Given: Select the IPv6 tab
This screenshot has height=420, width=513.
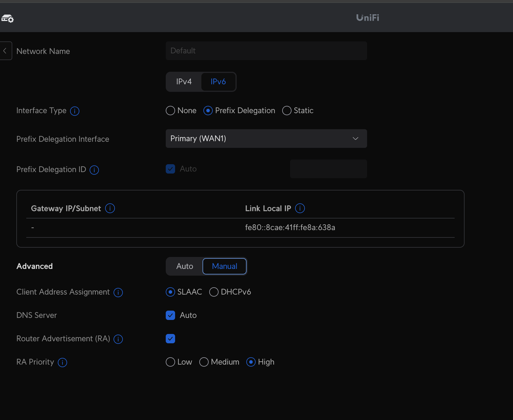Looking at the screenshot, I should [218, 82].
